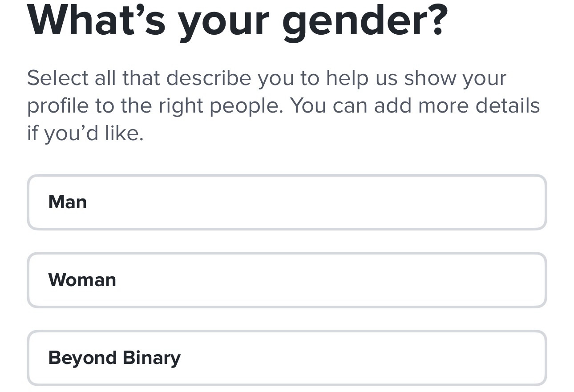Click the "if you'd like." text line
574x392 pixels.
coord(85,133)
